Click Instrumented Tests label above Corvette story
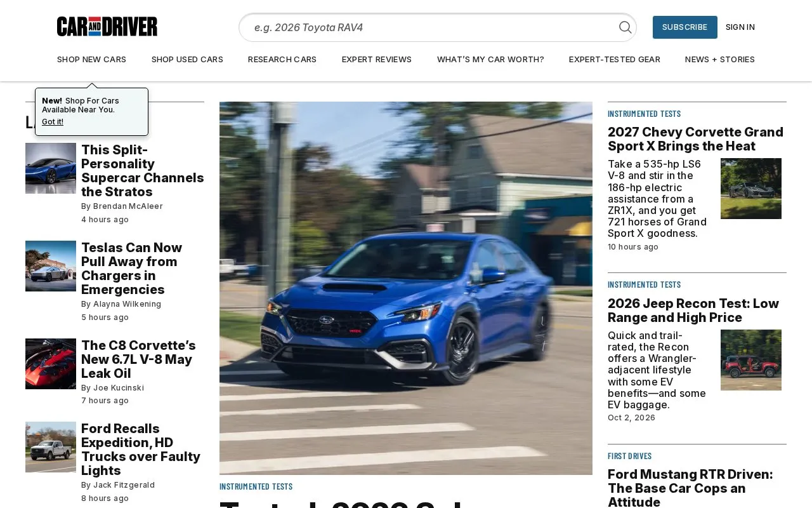Image resolution: width=812 pixels, height=508 pixels. (x=644, y=114)
